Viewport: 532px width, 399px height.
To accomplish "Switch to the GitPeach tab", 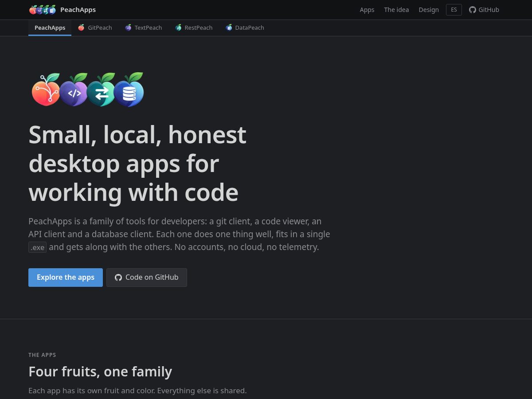I will (95, 27).
